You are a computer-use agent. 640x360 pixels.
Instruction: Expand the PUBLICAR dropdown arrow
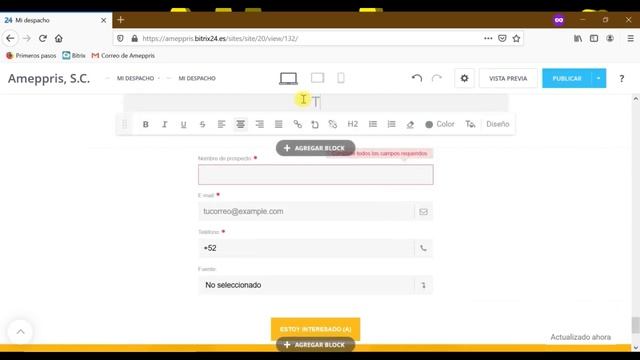click(x=598, y=78)
